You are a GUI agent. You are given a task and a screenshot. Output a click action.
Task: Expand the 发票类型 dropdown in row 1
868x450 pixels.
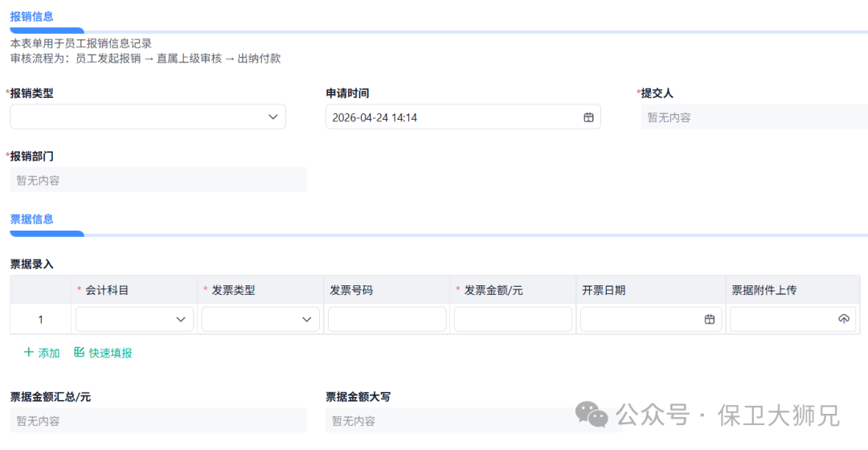pos(260,319)
